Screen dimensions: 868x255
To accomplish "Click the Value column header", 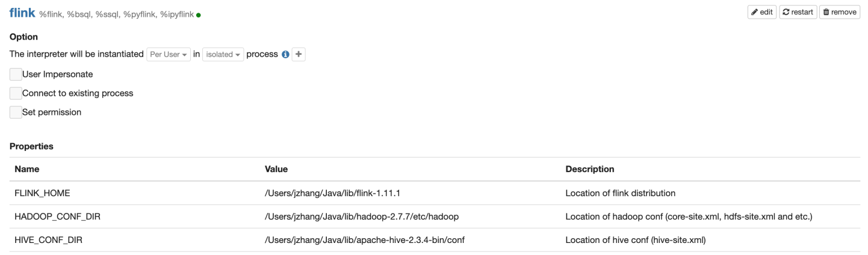I will tap(276, 169).
